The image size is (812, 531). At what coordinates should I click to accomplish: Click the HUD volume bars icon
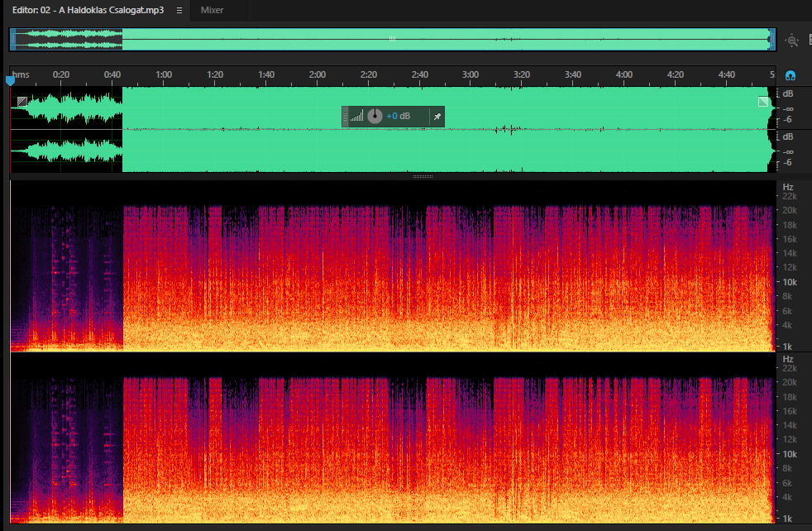[357, 116]
